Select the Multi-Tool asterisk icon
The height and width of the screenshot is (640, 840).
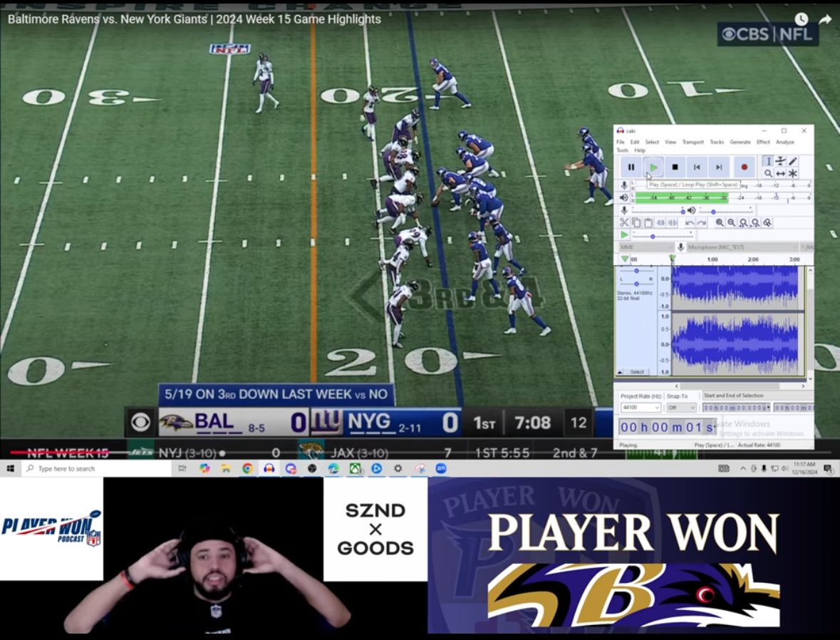click(x=793, y=173)
